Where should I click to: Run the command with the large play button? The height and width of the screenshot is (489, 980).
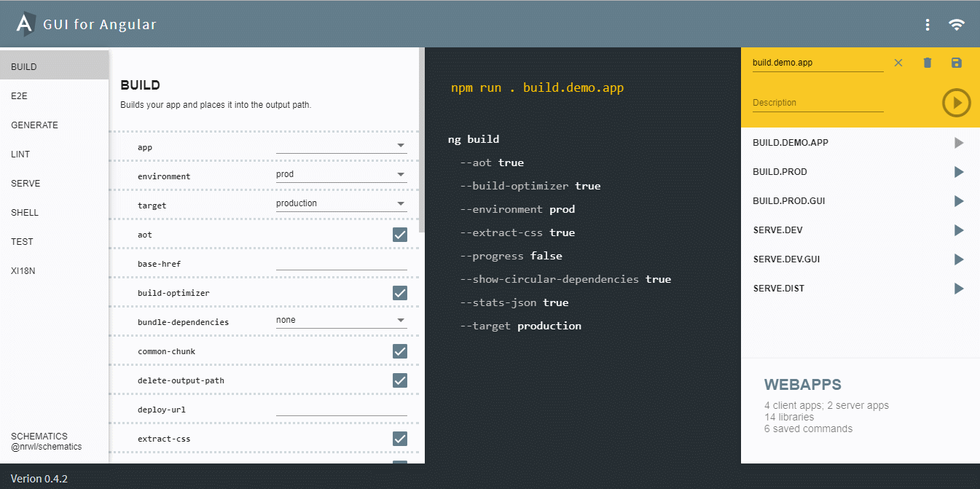point(957,103)
